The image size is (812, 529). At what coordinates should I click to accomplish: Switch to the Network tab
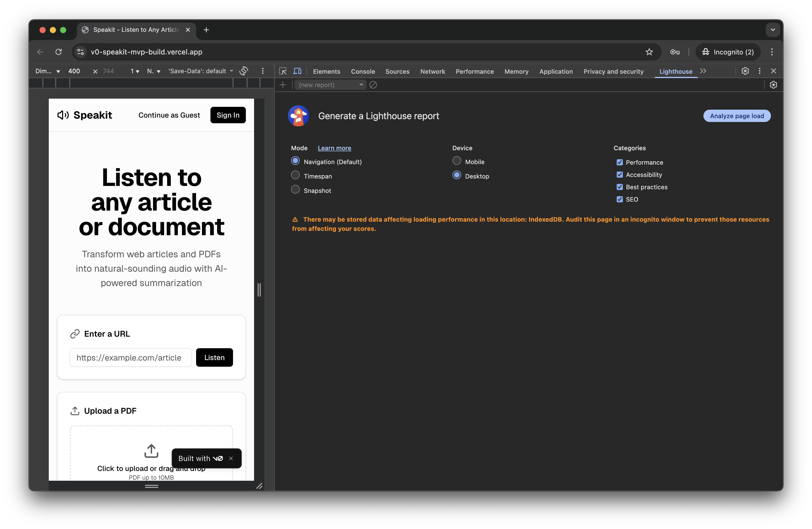click(432, 71)
